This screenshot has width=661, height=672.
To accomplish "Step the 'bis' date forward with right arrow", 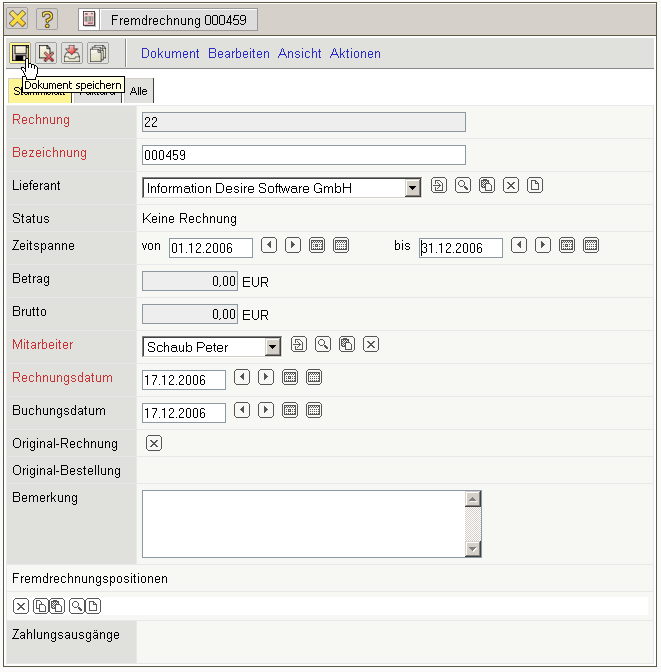I will click(x=543, y=245).
